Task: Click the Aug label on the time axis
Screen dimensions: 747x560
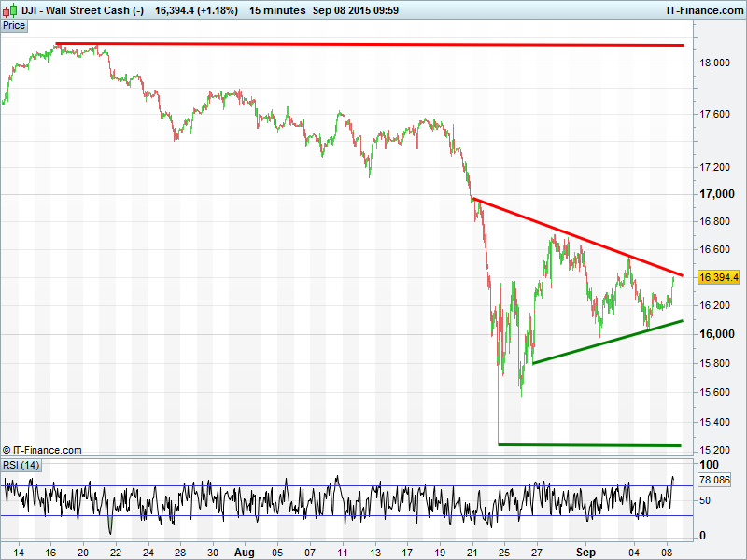Action: [x=244, y=552]
